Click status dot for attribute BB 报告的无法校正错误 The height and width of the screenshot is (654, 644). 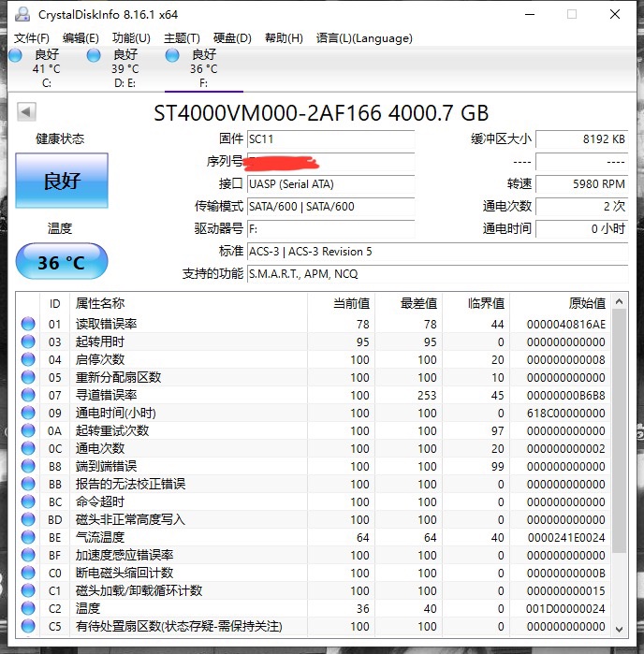28,484
